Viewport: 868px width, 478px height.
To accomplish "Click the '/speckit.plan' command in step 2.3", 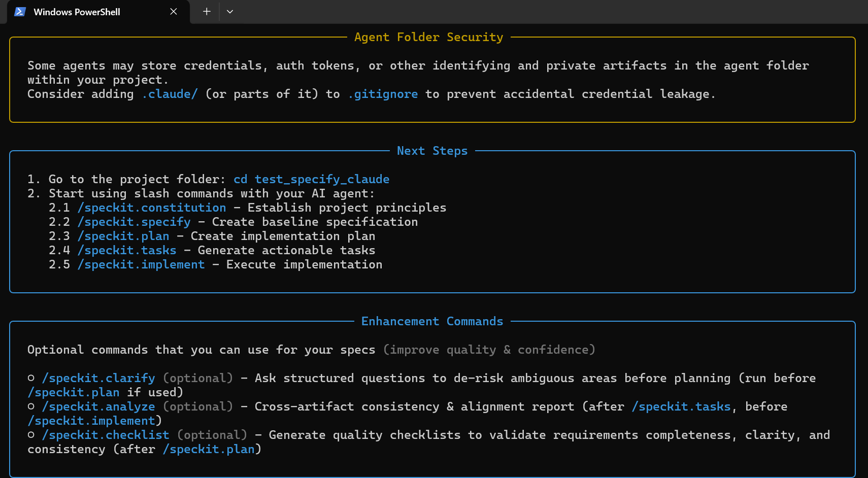I will 123,236.
